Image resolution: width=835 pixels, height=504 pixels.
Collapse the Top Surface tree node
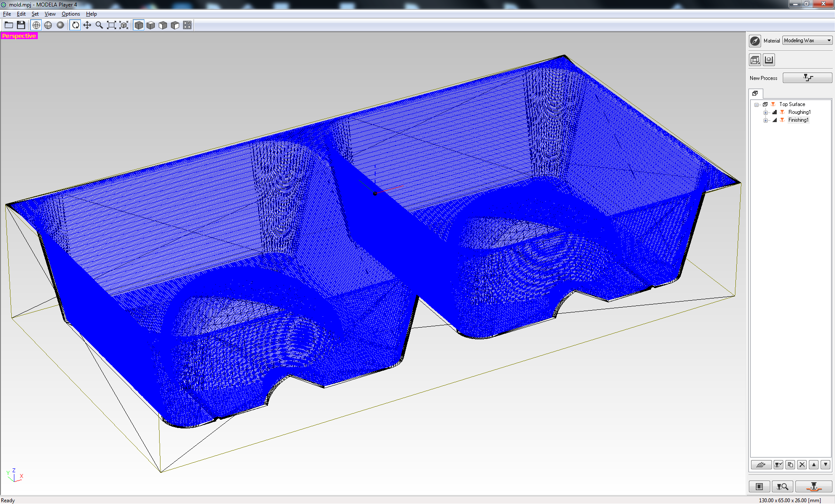(756, 104)
